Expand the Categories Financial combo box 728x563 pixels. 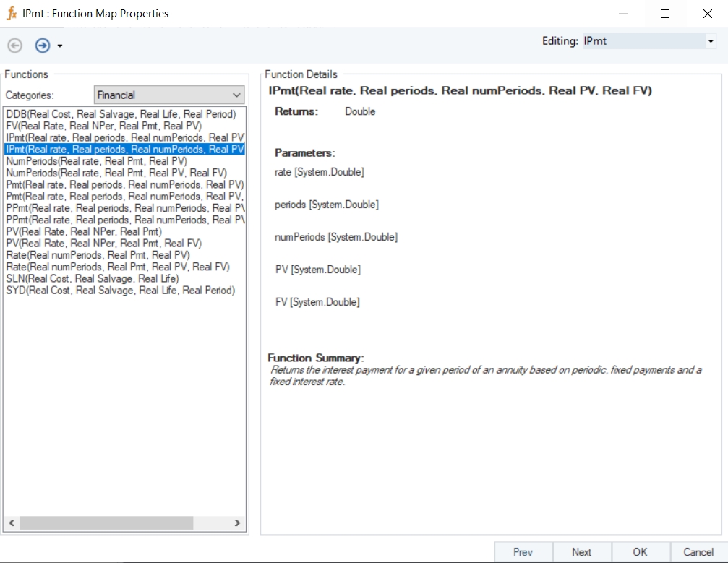(237, 95)
